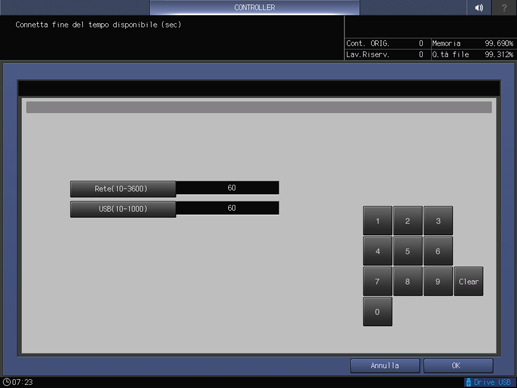Click the Memoria 99.690% status
Screen dimensions: 517x388
pos(473,43)
